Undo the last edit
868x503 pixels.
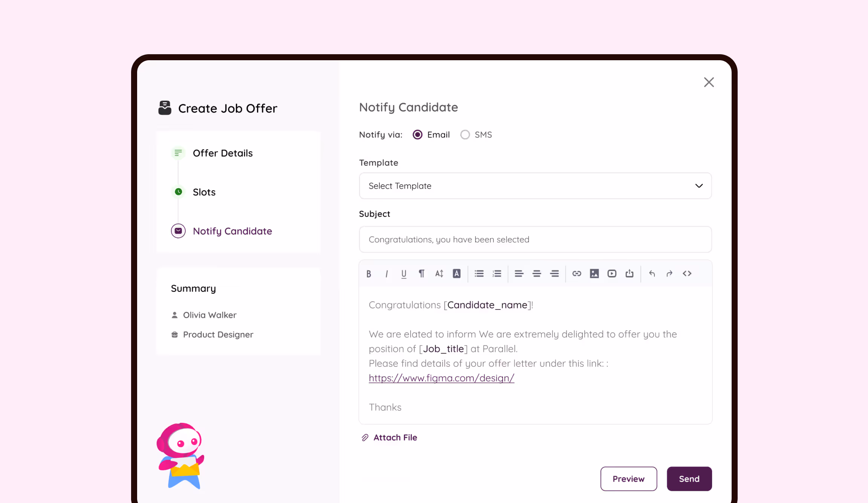pyautogui.click(x=652, y=274)
